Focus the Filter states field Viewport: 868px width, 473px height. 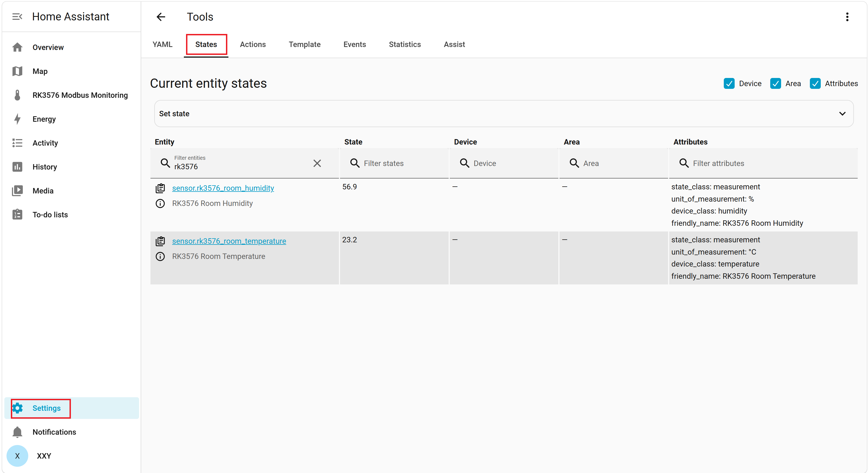[x=394, y=163]
